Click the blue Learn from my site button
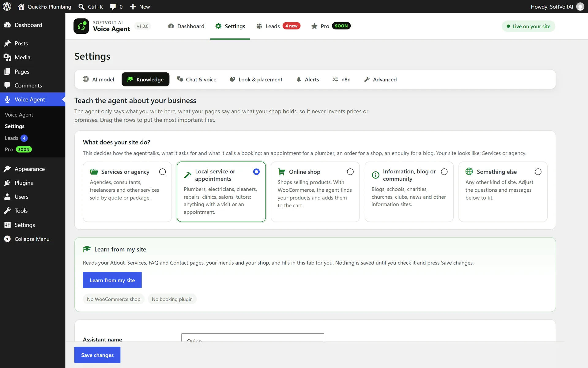588x368 pixels. point(112,280)
